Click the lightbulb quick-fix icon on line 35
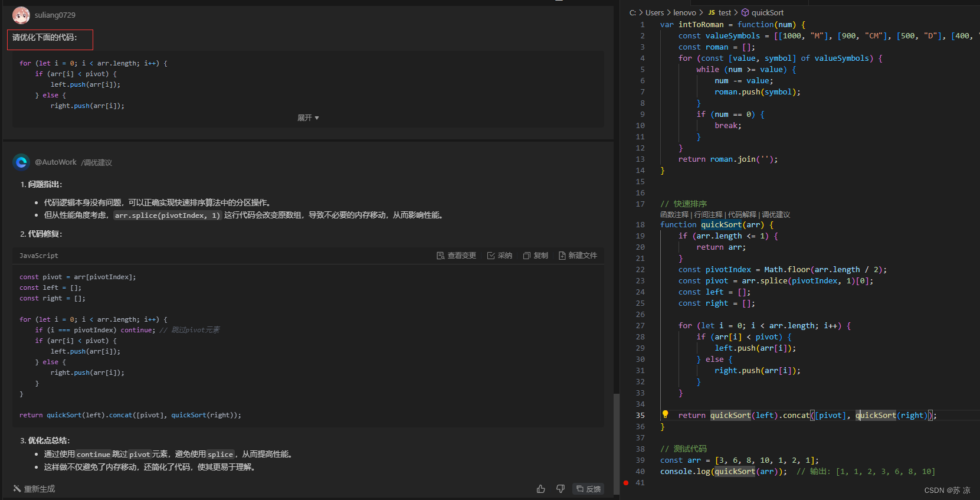The height and width of the screenshot is (500, 980). pos(665,414)
